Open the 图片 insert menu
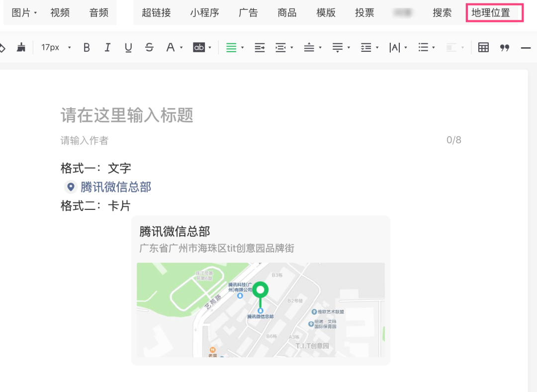Viewport: 537px width, 392px height. [24, 12]
